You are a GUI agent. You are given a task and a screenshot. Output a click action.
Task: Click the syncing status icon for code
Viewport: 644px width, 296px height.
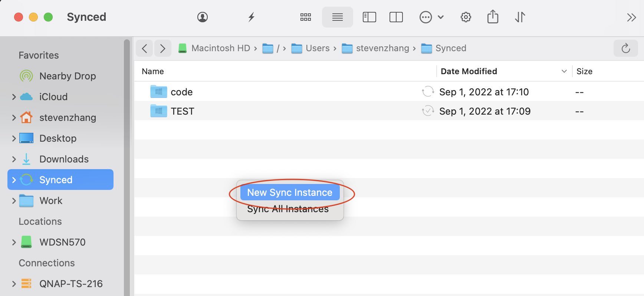click(428, 92)
